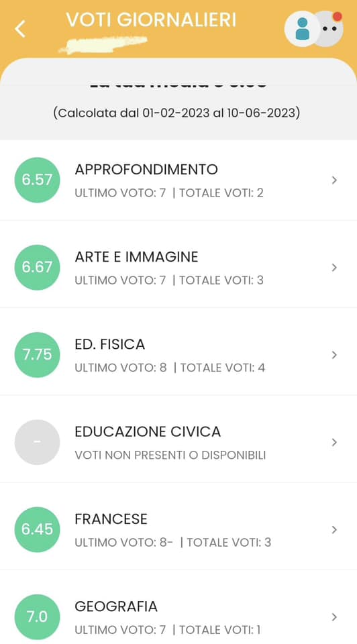Expand Approfondimento with its right chevron
This screenshot has height=644, width=357.
[334, 180]
